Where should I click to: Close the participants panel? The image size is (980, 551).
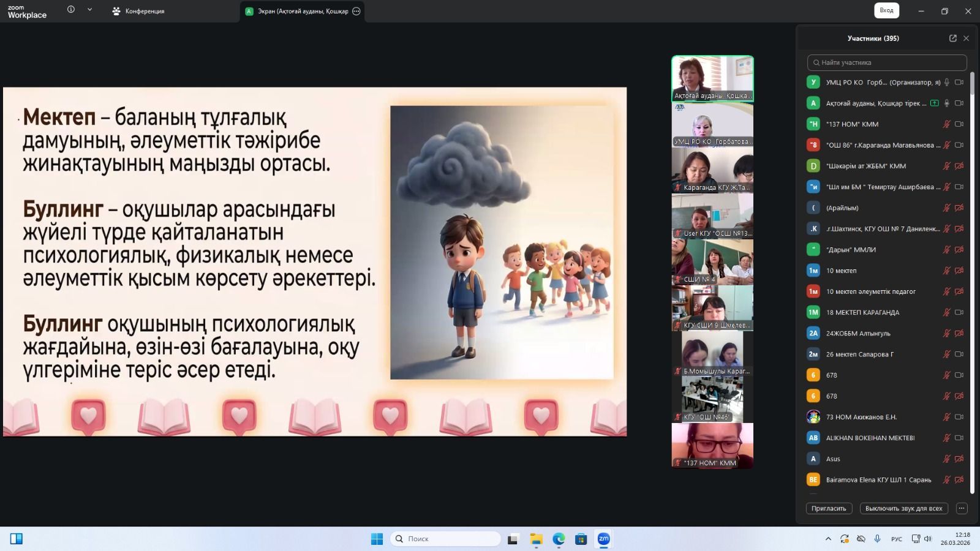tap(966, 38)
